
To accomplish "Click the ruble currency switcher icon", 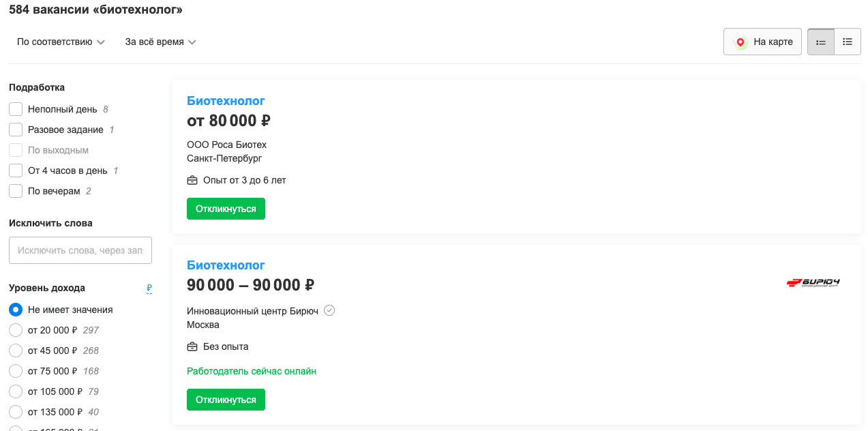I will click(149, 288).
